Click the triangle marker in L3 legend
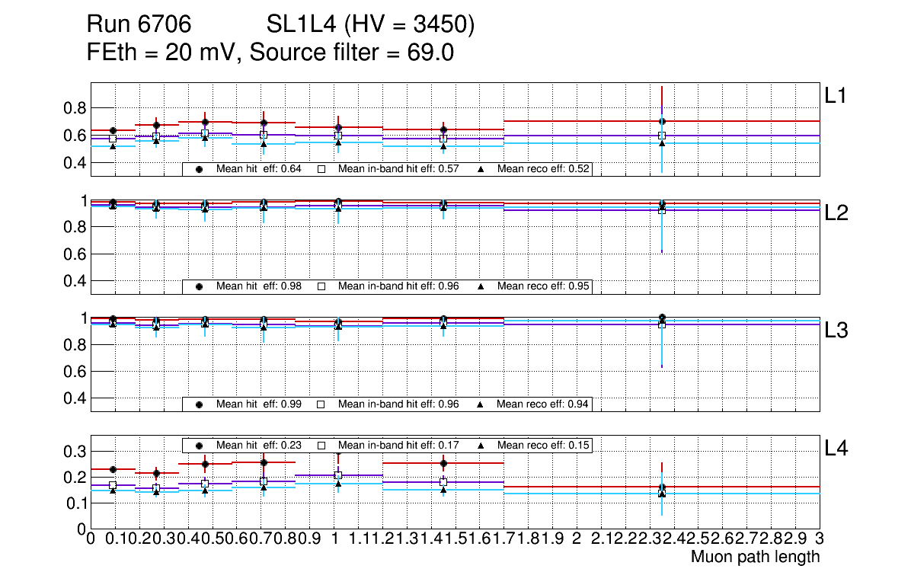The height and width of the screenshot is (588, 911). click(481, 404)
